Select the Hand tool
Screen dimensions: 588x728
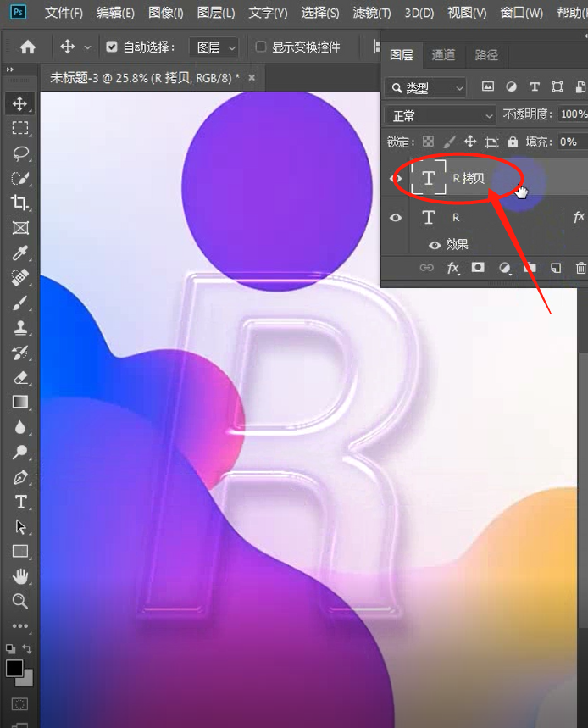point(20,576)
